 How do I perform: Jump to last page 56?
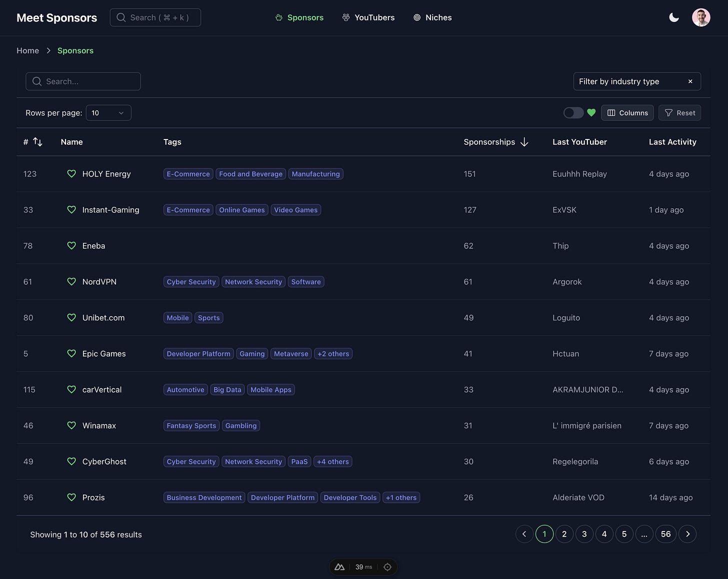click(x=666, y=534)
